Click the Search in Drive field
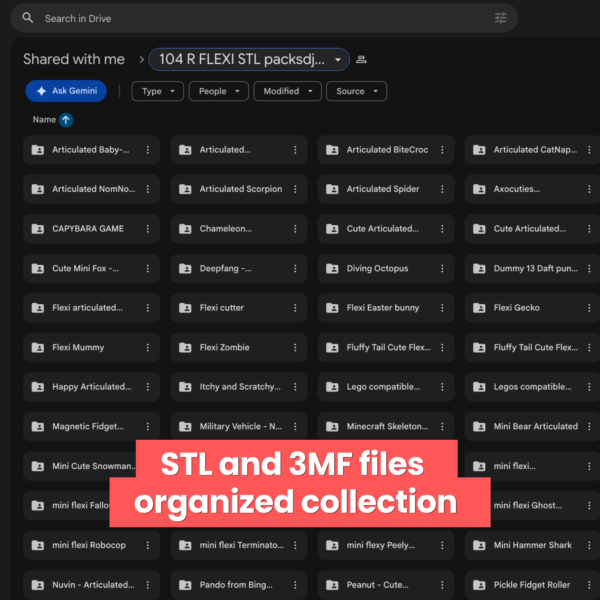This screenshot has height=600, width=600. pyautogui.click(x=264, y=18)
